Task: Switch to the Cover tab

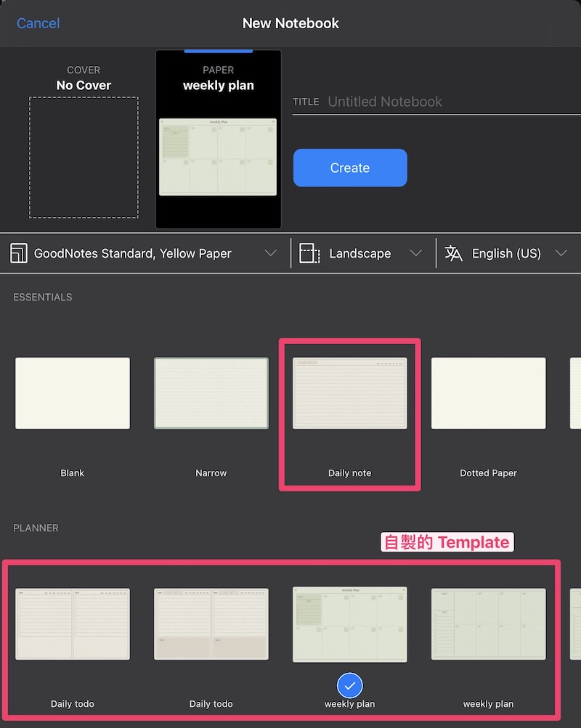Action: [84, 78]
